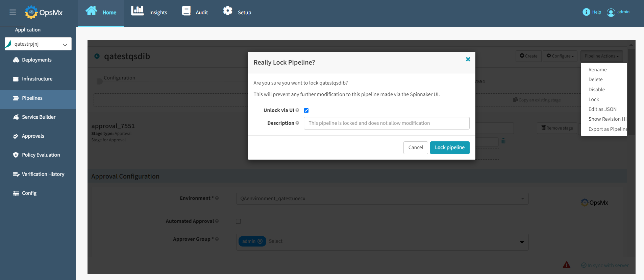Close the Really Lock Pipeline dialog
Image resolution: width=644 pixels, height=280 pixels.
468,59
